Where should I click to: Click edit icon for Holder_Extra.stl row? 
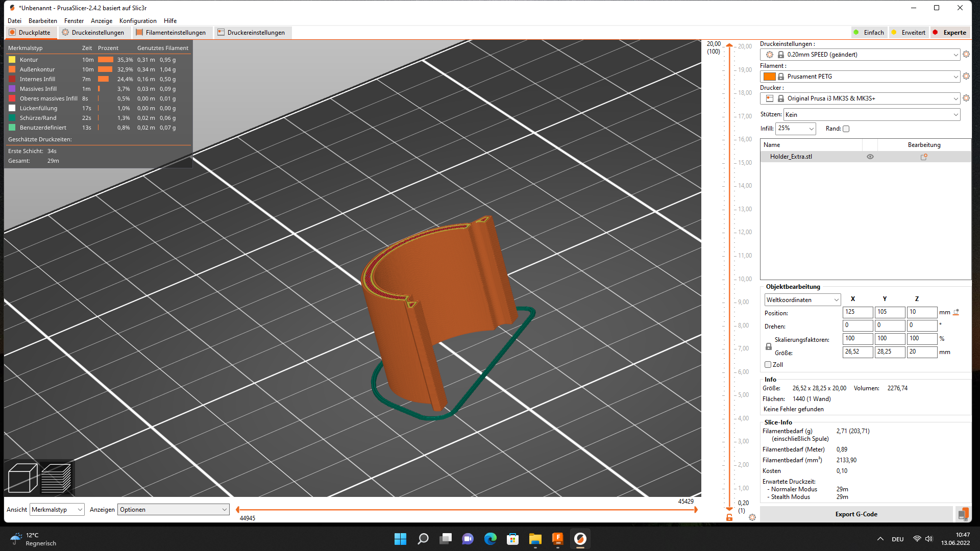[x=924, y=157]
